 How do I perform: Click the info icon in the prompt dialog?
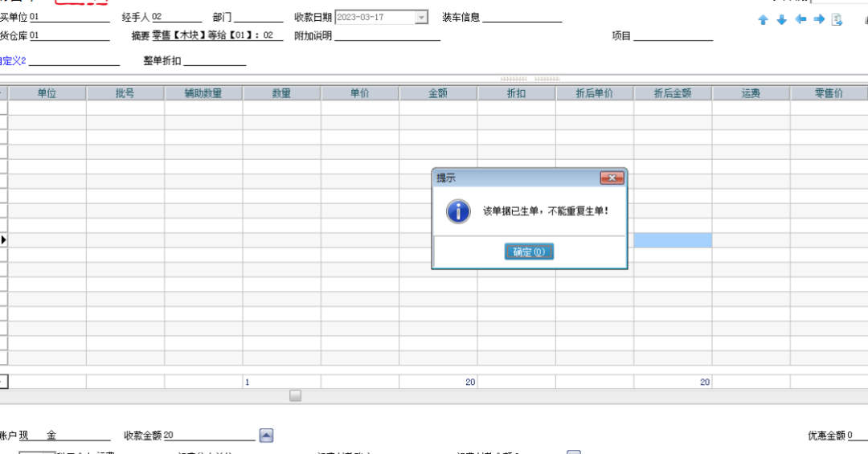point(458,211)
